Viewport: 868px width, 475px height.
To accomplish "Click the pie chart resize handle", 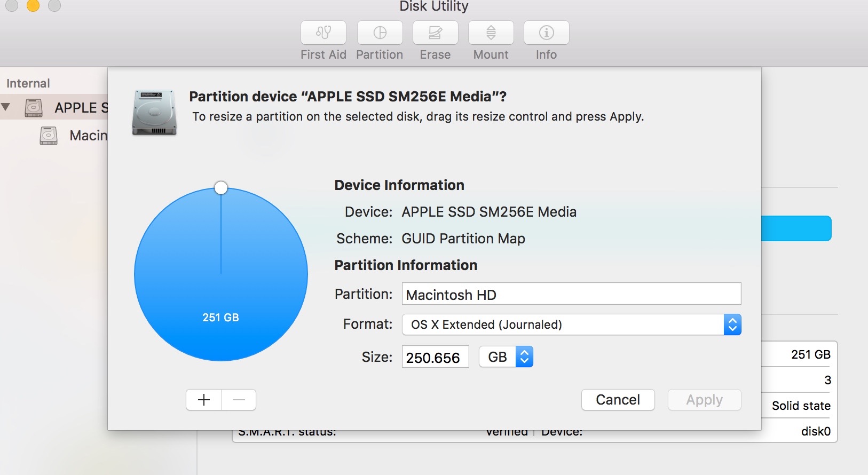I will (221, 188).
